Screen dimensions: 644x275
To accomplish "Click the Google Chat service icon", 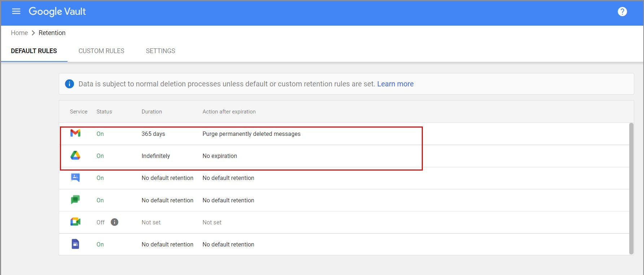I will (75, 200).
